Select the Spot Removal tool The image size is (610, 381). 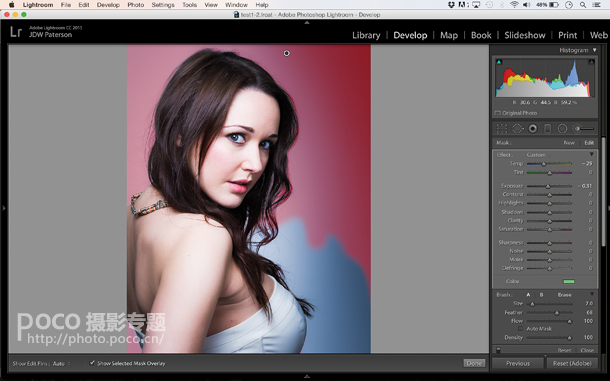[x=517, y=128]
